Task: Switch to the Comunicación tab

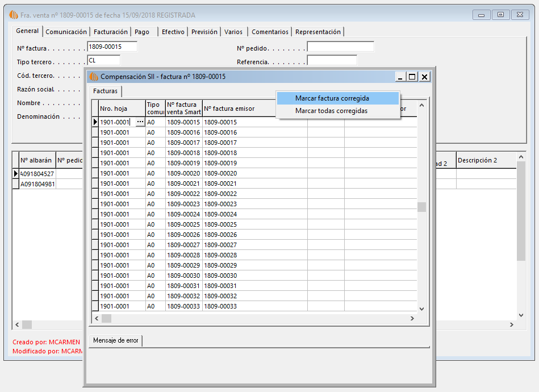Action: tap(66, 32)
